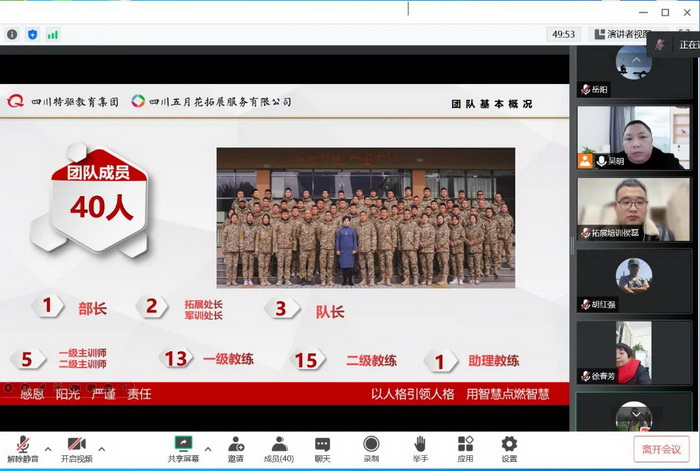
Task: Start recording with 录制
Action: tap(371, 449)
